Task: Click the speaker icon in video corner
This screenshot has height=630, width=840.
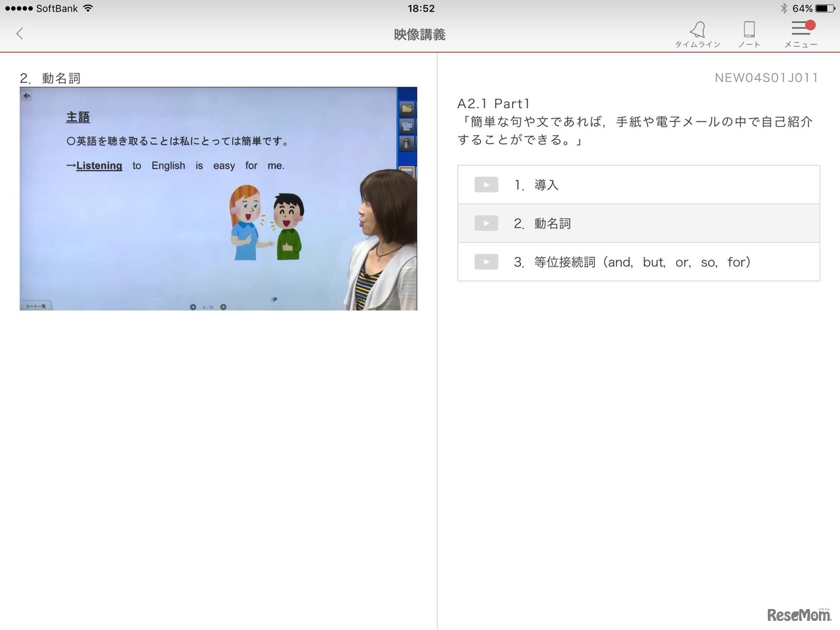Action: pyautogui.click(x=27, y=96)
